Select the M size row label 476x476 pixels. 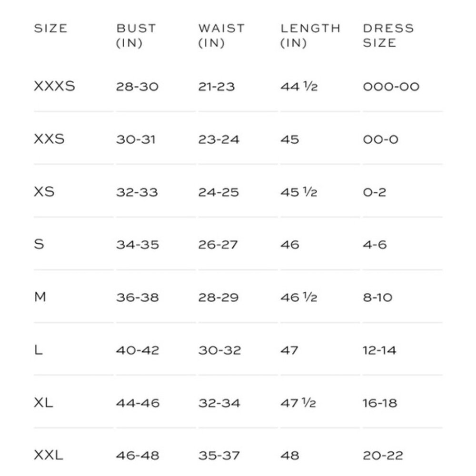40,297
